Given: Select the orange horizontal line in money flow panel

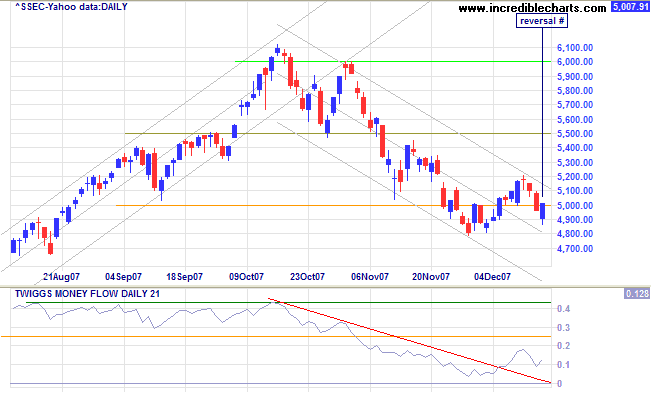Looking at the screenshot, I should 276,336.
